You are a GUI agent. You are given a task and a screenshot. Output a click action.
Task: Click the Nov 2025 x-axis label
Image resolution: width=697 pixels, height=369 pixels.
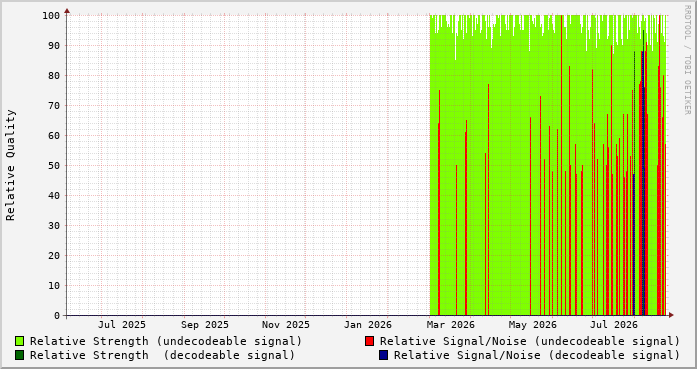(x=285, y=325)
